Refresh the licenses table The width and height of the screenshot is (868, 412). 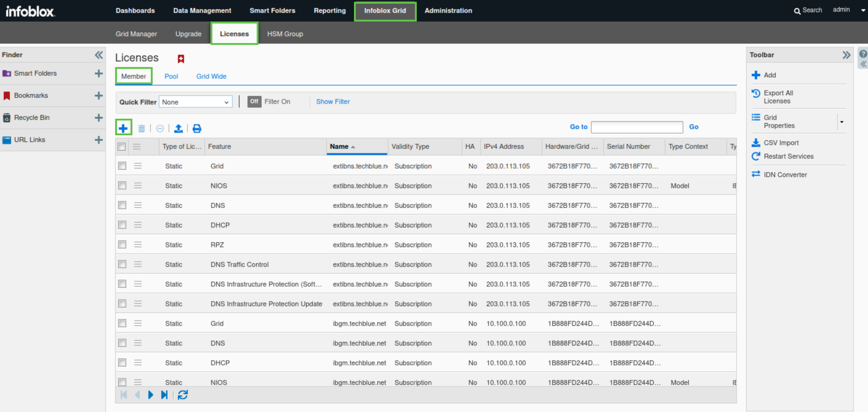click(x=183, y=394)
